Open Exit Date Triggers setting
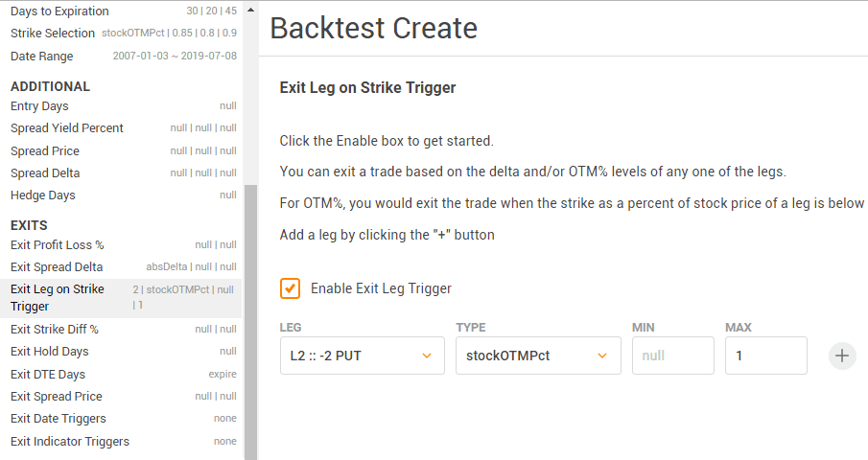This screenshot has height=460, width=868. [124, 419]
